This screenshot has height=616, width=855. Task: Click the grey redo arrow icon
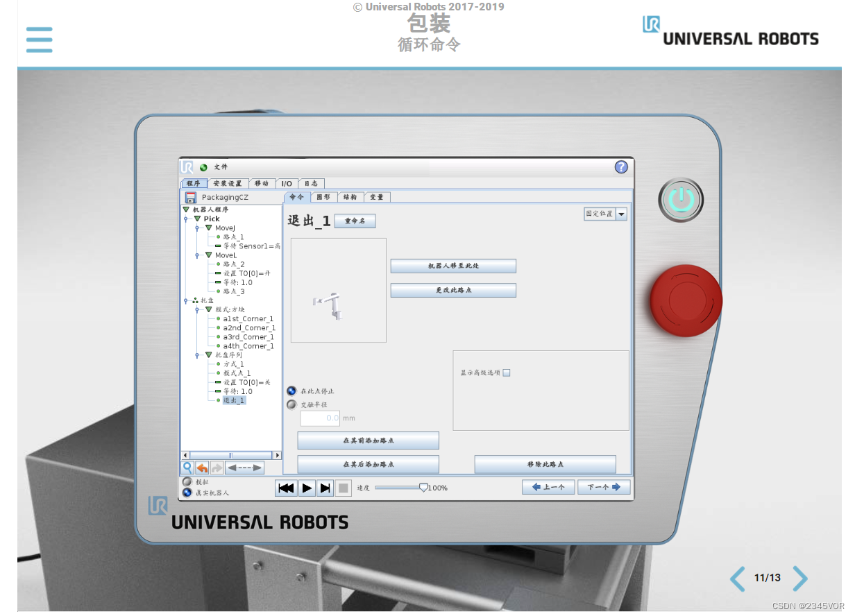click(x=217, y=468)
